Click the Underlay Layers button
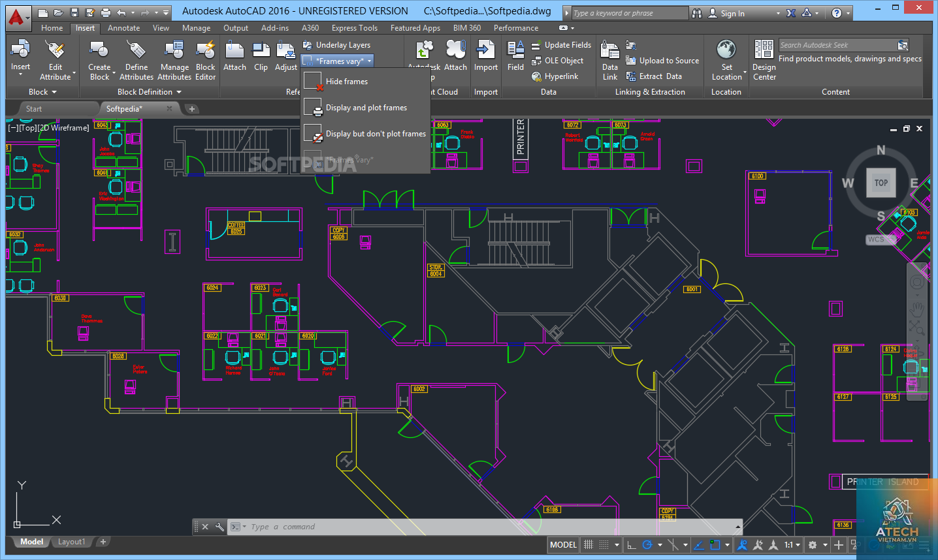 click(337, 45)
